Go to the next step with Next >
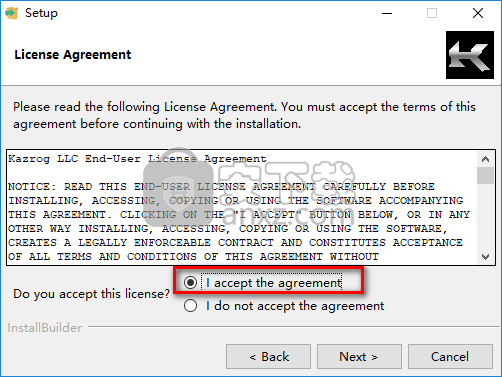The width and height of the screenshot is (502, 377). (359, 357)
